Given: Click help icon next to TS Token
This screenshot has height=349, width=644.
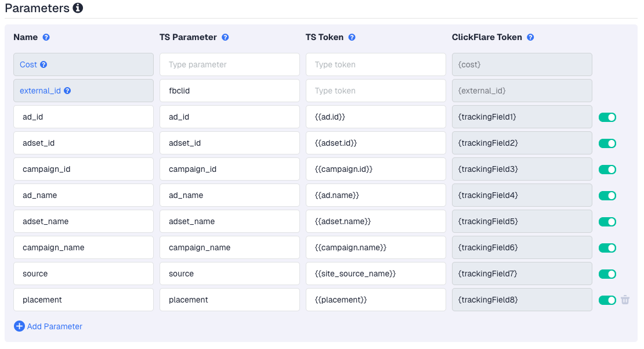Looking at the screenshot, I should pyautogui.click(x=352, y=37).
